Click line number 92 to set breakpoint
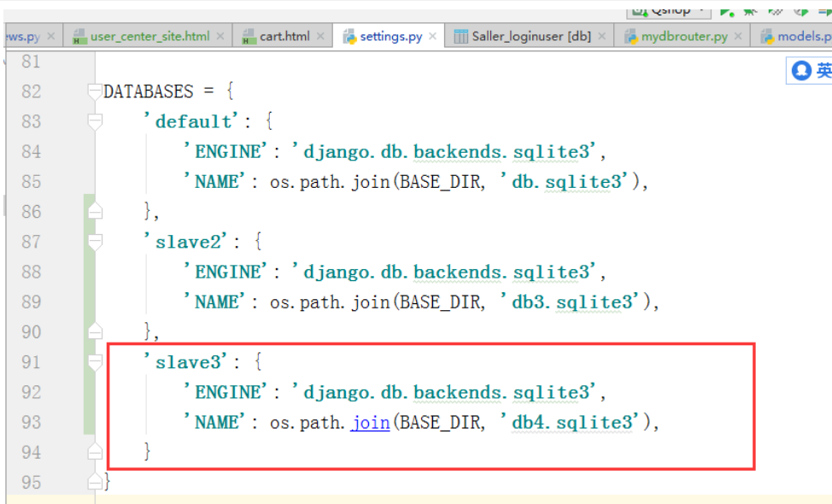Image resolution: width=832 pixels, height=504 pixels. point(32,392)
